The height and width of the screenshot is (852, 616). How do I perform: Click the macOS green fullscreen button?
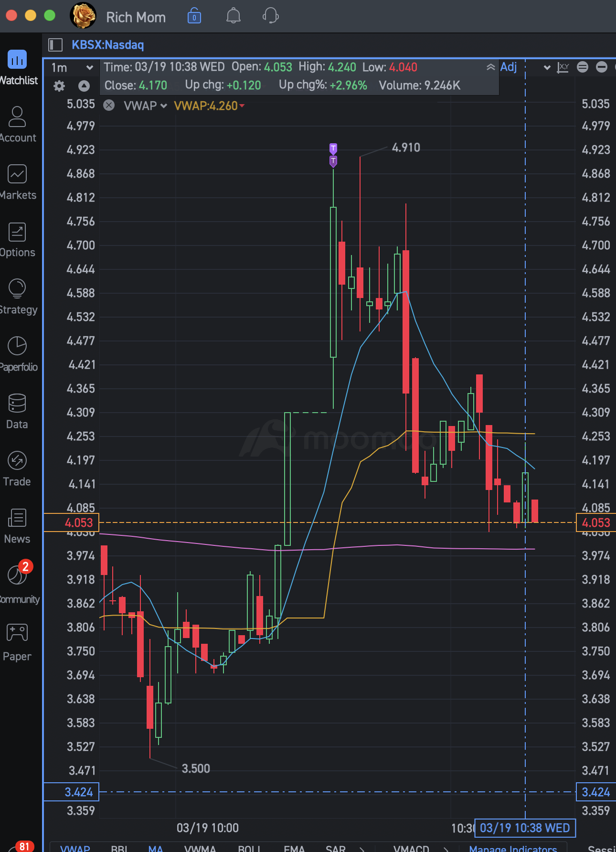[x=50, y=16]
